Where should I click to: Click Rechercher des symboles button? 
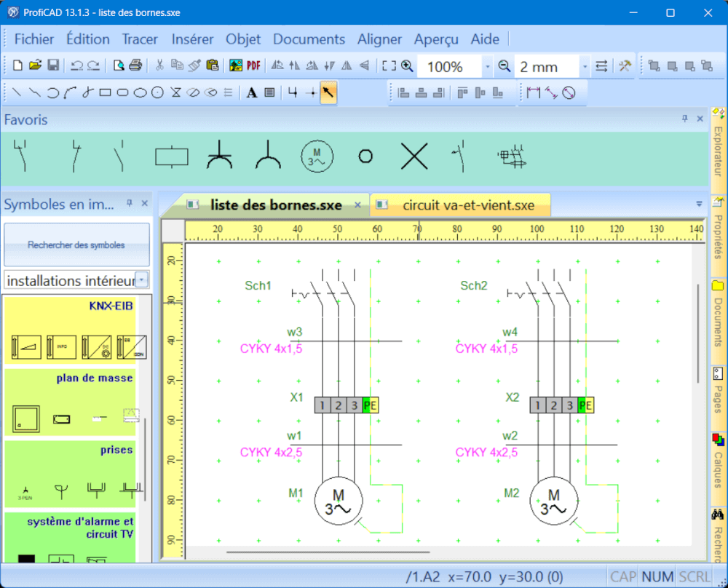[x=76, y=245]
